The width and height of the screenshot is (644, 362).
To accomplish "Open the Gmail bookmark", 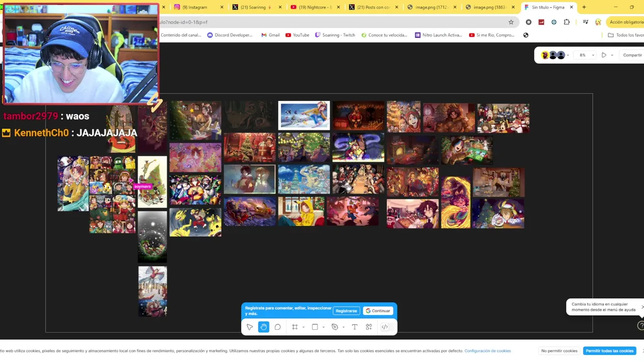I will tap(271, 35).
